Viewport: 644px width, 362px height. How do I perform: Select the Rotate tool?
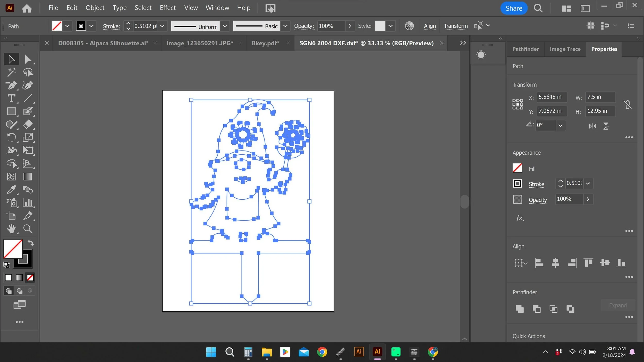click(x=11, y=137)
